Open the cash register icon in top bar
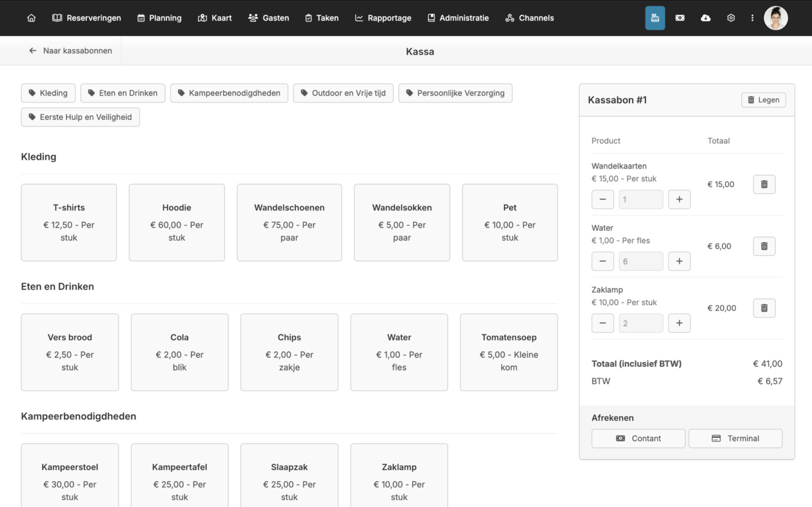The height and width of the screenshot is (507, 812). [x=655, y=18]
